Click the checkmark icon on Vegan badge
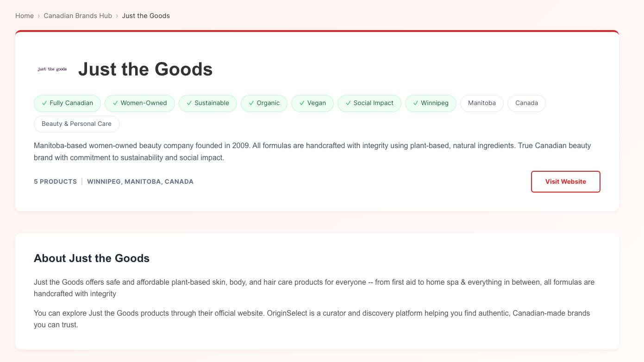This screenshot has width=644, height=362. tap(302, 103)
